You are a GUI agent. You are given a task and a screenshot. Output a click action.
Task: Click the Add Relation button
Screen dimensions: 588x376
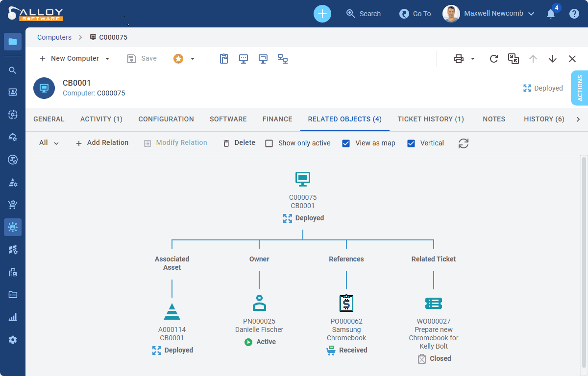pos(102,143)
